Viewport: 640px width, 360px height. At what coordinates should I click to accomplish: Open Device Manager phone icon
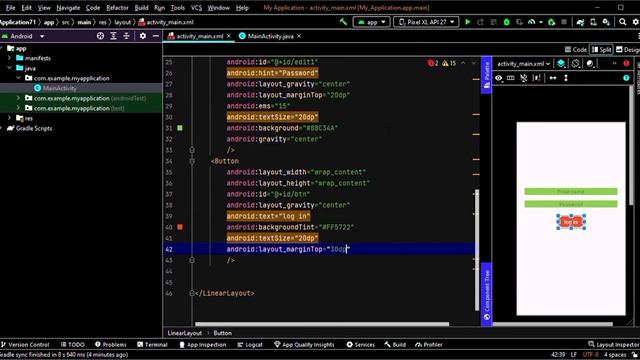click(593, 22)
